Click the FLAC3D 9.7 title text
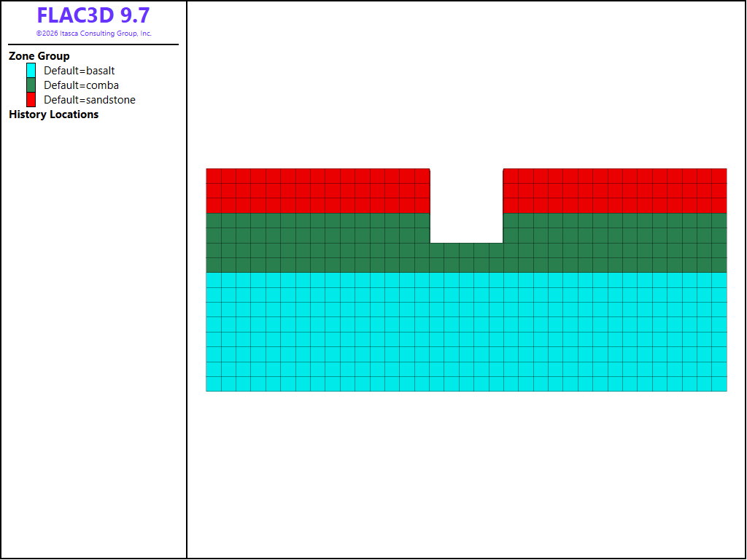Image resolution: width=747 pixels, height=560 pixels. [x=93, y=15]
